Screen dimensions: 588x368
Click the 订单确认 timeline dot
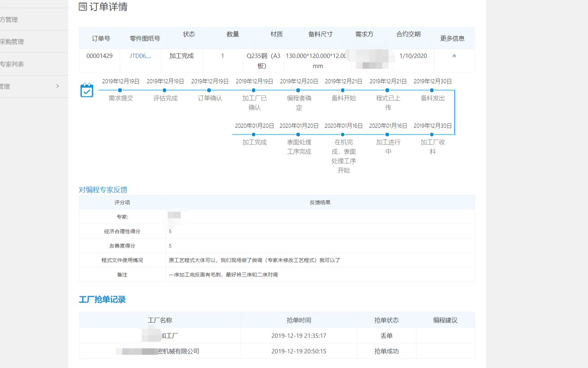tap(209, 90)
